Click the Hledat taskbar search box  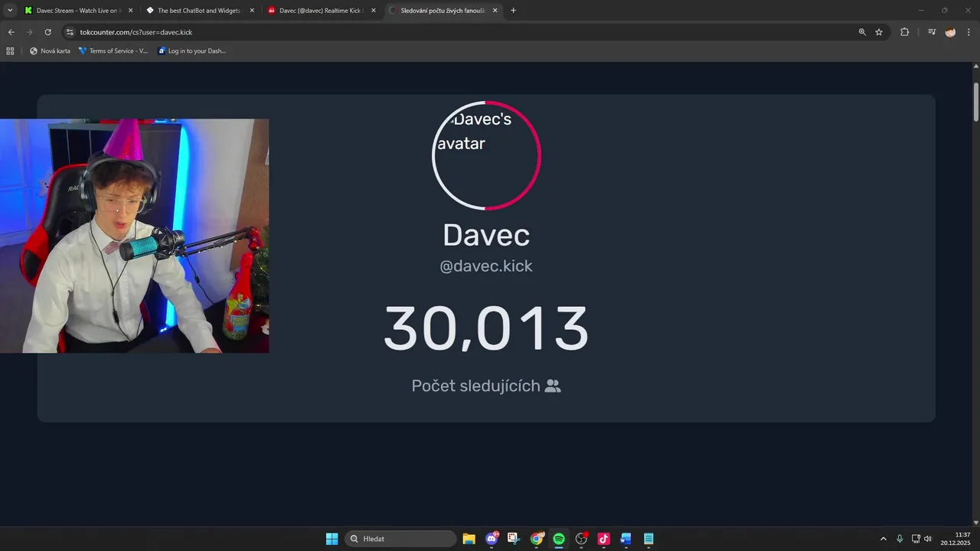point(401,539)
